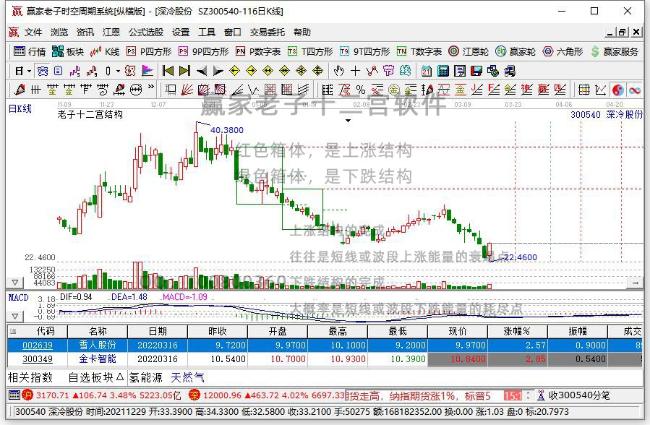Open the 六角形 hexagon tool

(x=563, y=51)
